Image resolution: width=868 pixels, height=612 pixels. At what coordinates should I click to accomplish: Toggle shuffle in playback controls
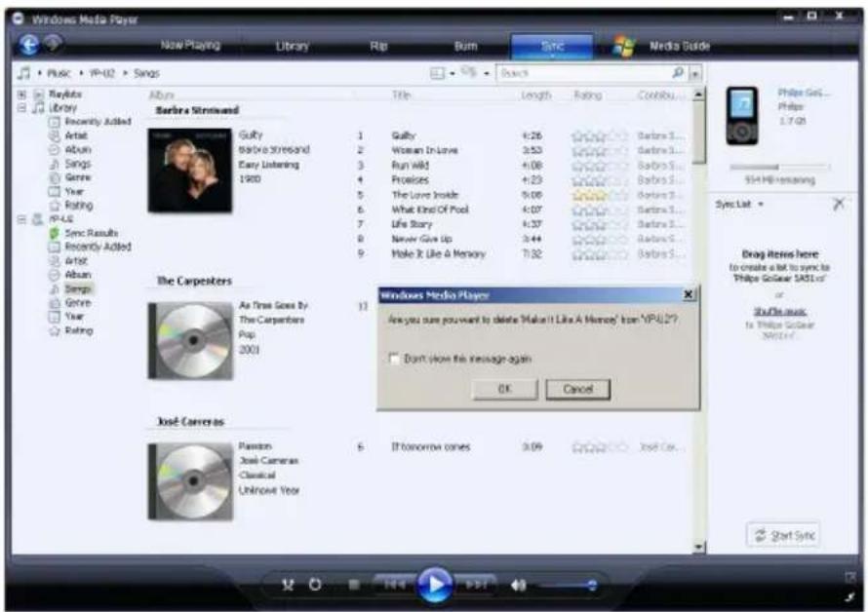click(x=288, y=585)
